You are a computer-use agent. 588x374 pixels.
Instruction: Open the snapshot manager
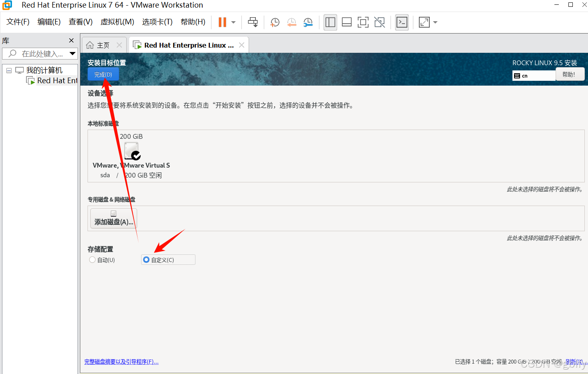coord(308,22)
